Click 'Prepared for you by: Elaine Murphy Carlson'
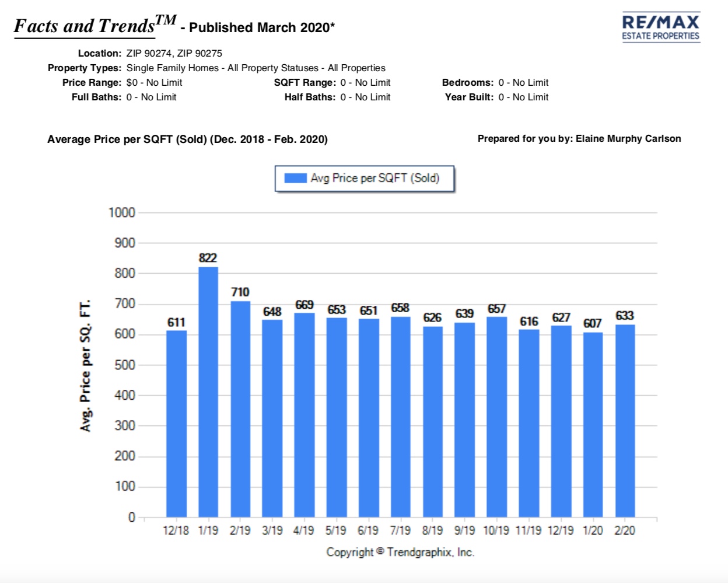Viewport: 728px width, 583px height. (579, 138)
